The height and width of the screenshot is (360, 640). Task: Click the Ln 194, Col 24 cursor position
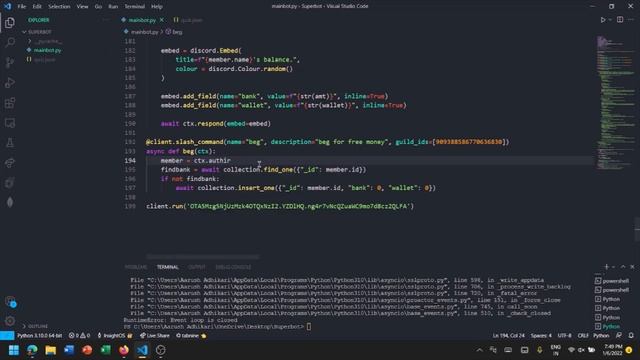(509, 336)
